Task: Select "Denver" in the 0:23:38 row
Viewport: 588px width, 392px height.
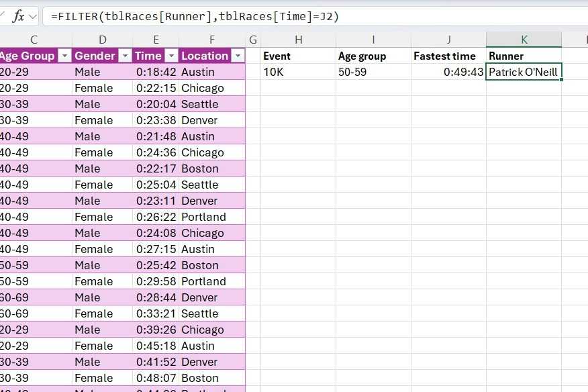Action: [212, 120]
